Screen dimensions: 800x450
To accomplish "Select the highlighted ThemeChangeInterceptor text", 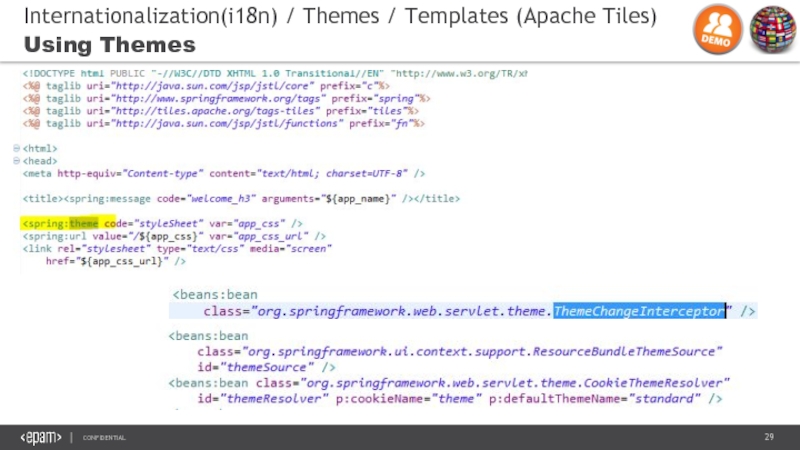I will point(639,311).
